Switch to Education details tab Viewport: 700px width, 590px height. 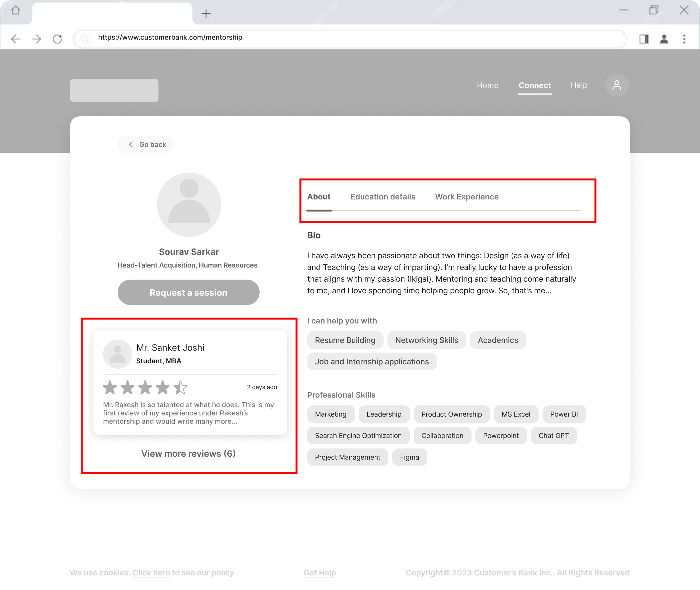click(382, 197)
